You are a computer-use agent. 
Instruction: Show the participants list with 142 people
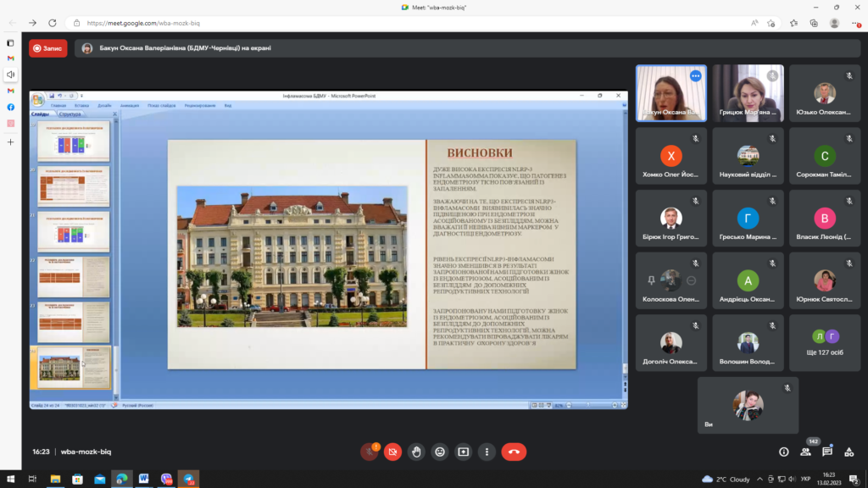(x=806, y=452)
